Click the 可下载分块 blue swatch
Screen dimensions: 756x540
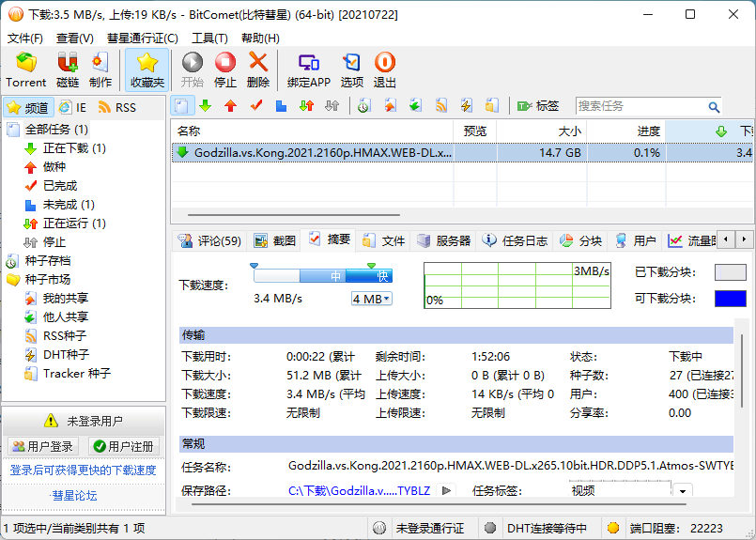pyautogui.click(x=730, y=299)
